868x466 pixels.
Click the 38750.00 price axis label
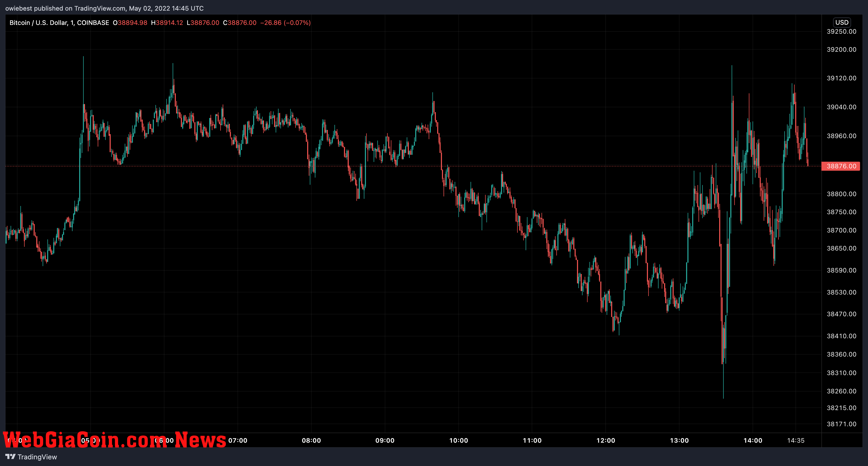[x=841, y=212]
